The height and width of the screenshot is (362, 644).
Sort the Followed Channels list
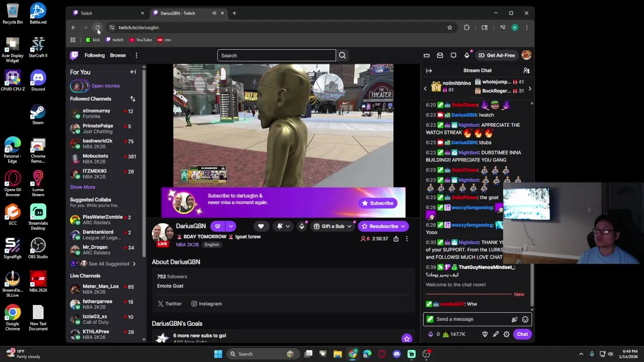pos(132,99)
